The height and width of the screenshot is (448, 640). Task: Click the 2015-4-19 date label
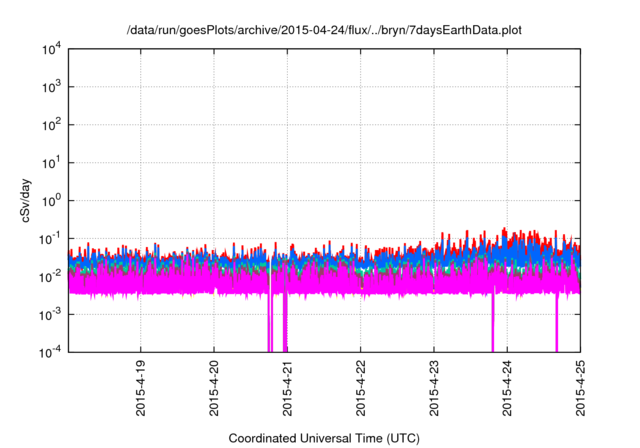140,388
